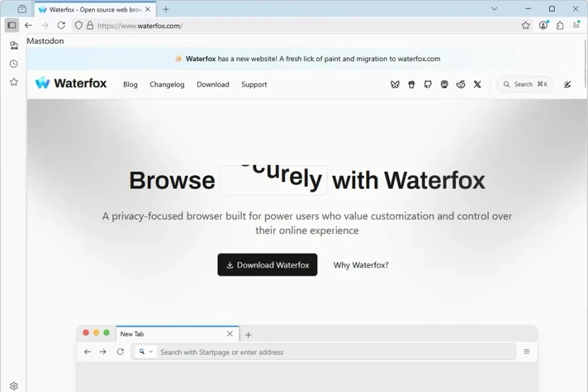Click the Mastodon text link

(45, 41)
